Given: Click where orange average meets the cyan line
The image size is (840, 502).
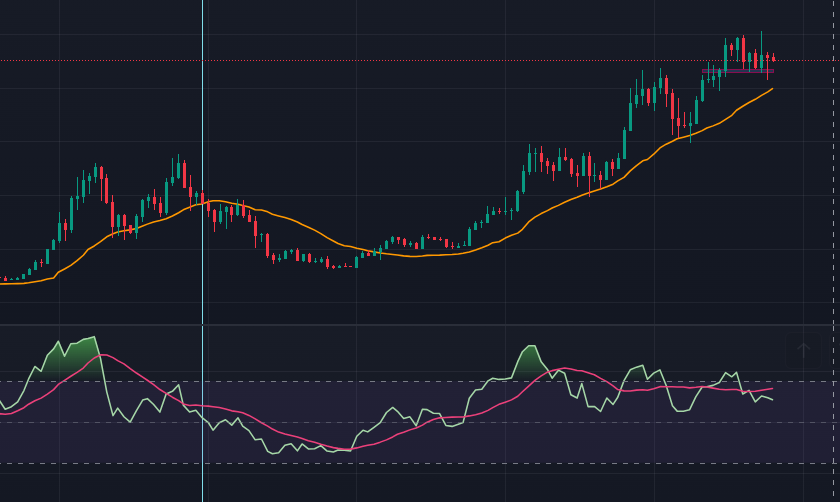Looking at the screenshot, I should pos(202,203).
